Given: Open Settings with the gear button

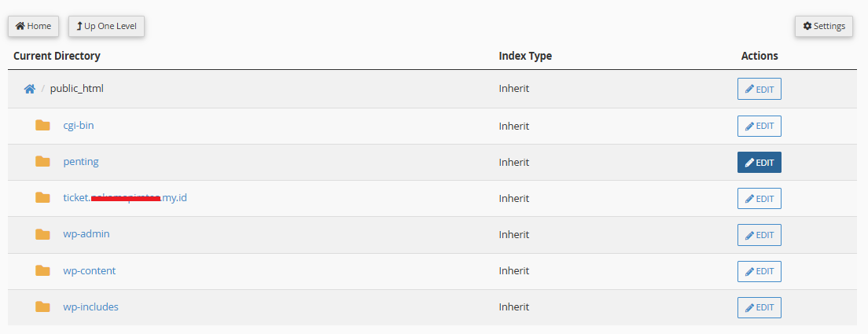Looking at the screenshot, I should [823, 26].
